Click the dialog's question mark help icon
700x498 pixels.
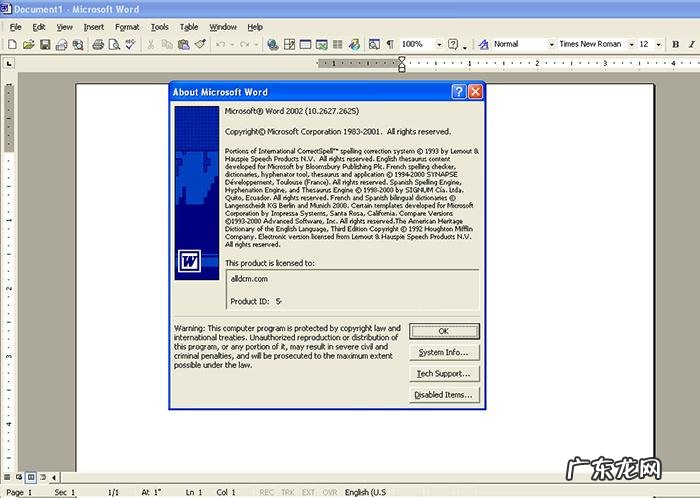(x=458, y=92)
